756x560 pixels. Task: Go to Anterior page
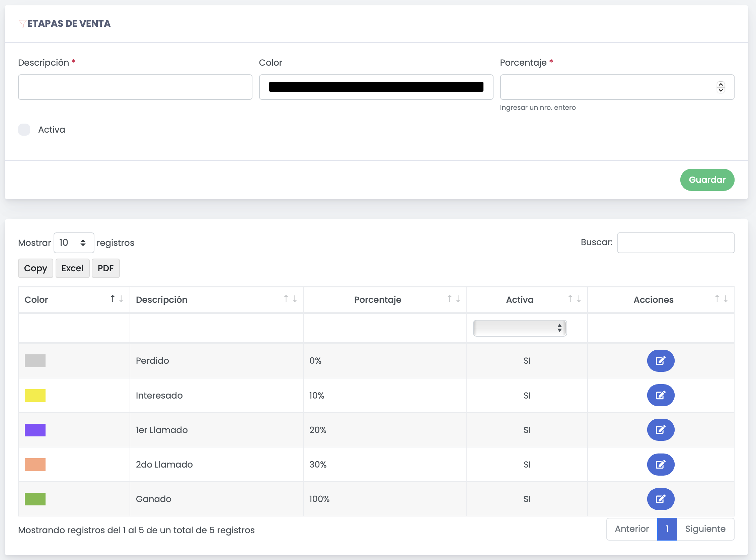[x=632, y=529]
